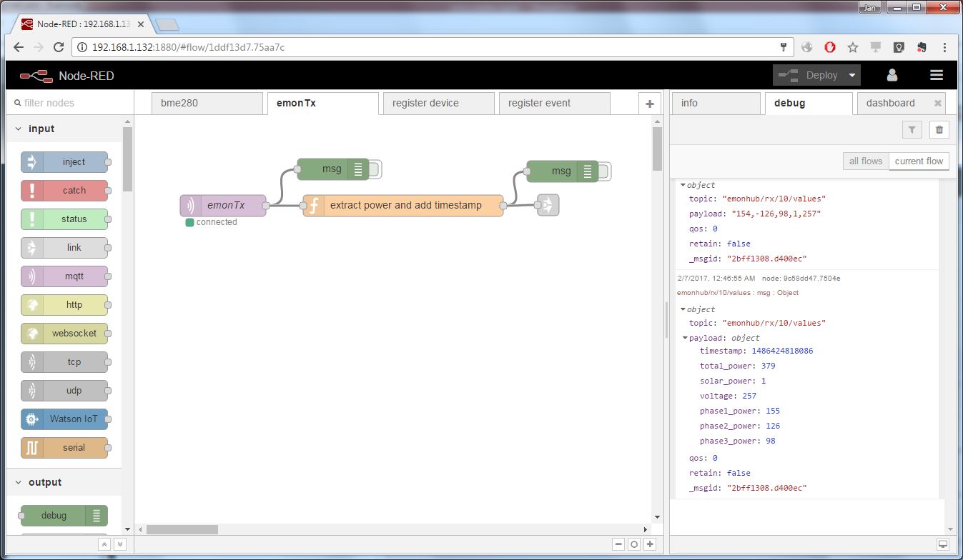963x560 pixels.
Task: Select the serial node in palette
Action: tap(64, 448)
